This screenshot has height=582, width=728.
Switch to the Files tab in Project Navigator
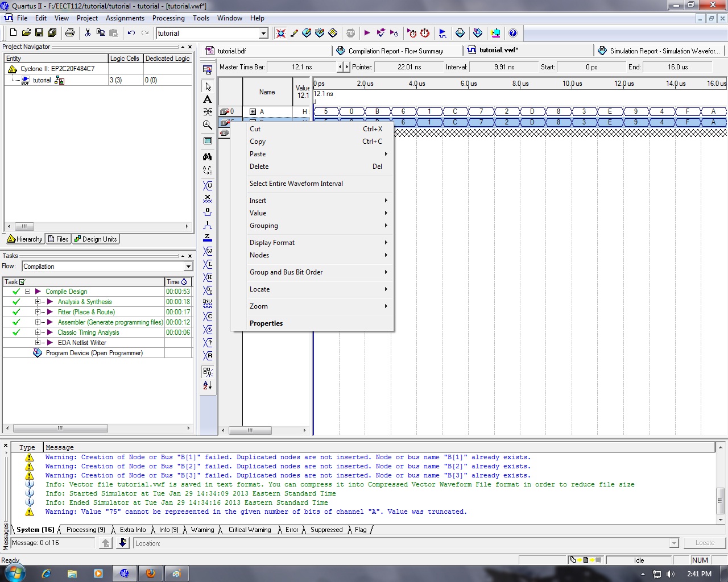tap(58, 239)
